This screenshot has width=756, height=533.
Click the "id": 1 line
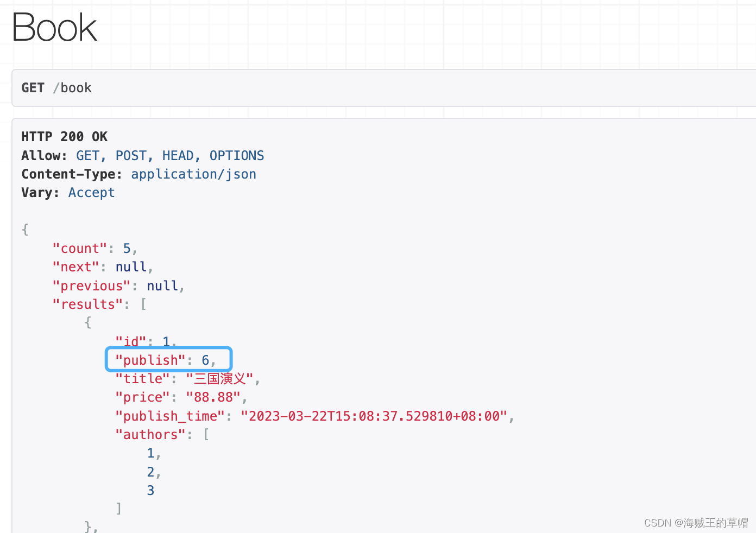(x=146, y=341)
